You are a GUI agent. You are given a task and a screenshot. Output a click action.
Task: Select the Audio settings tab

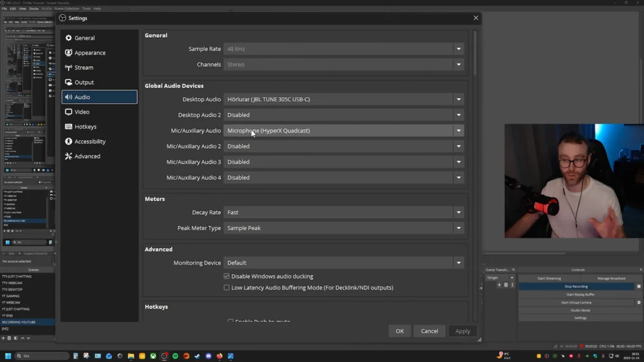(x=99, y=97)
